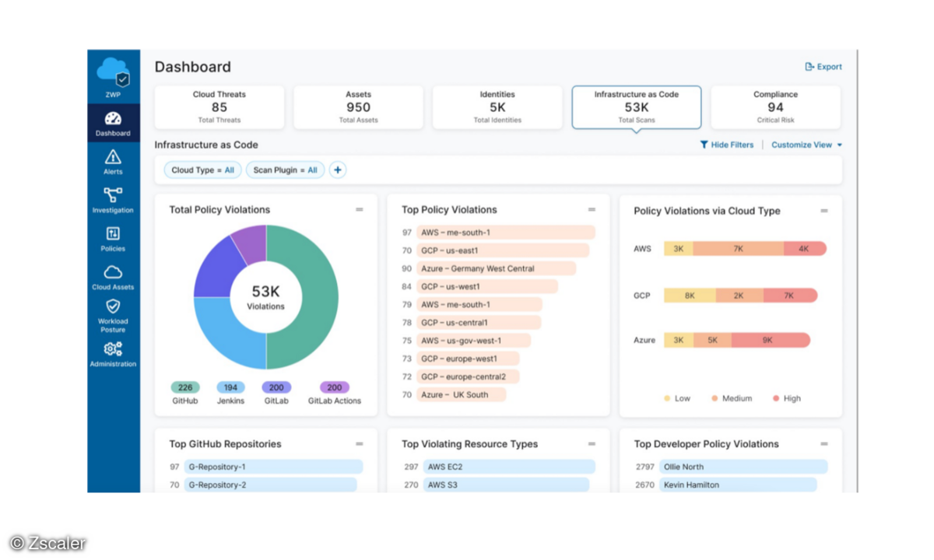This screenshot has height=560, width=934.
Task: Toggle the High severity legend
Action: 787,398
